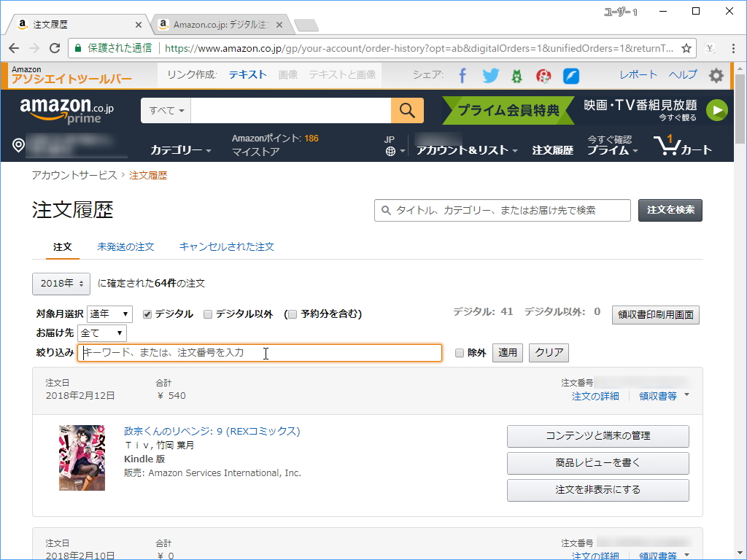The height and width of the screenshot is (560, 747).
Task: Switch to the キャンセルされた注文 tab
Action: click(227, 247)
